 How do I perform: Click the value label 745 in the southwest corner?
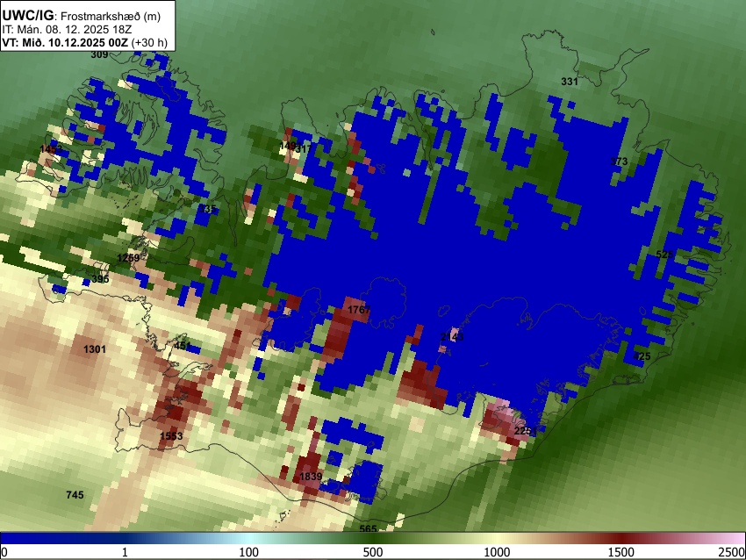tap(75, 495)
